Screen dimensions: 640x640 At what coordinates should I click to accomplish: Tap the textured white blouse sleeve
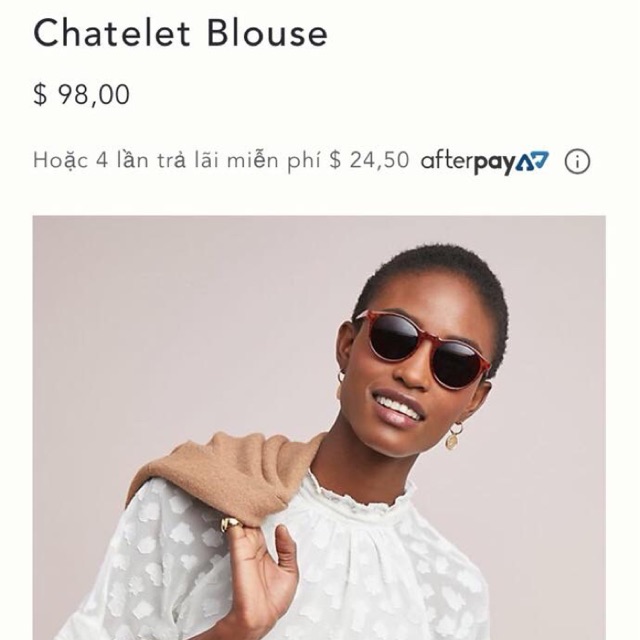point(155,571)
